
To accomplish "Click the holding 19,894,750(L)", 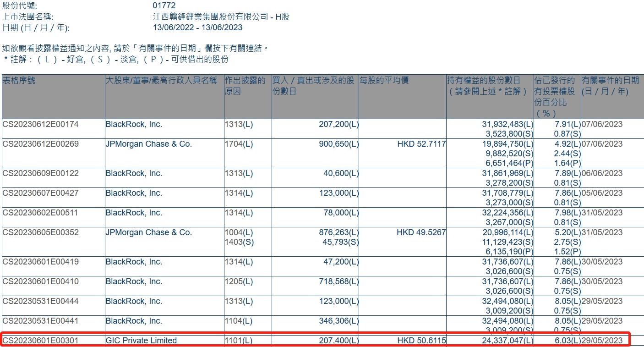I will (x=508, y=144).
